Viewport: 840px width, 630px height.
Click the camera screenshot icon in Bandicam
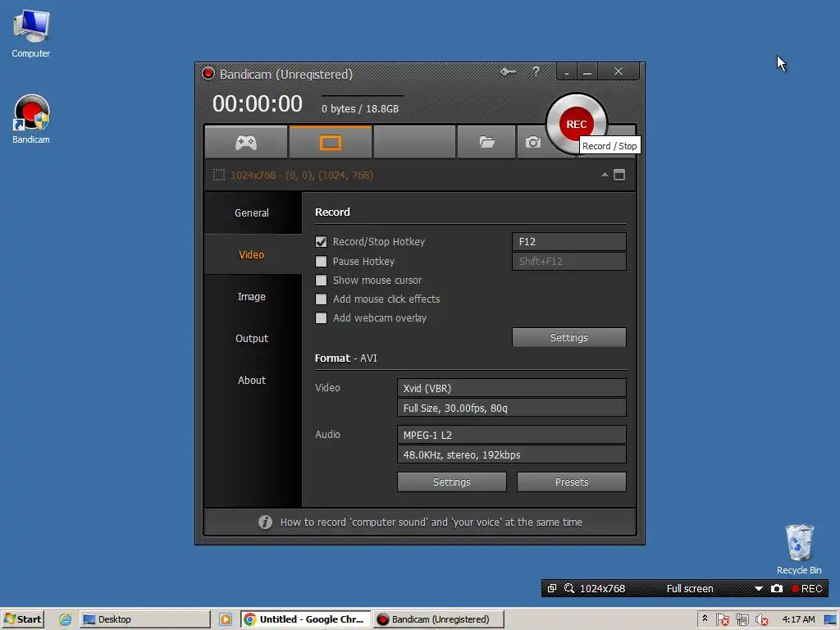tap(532, 143)
